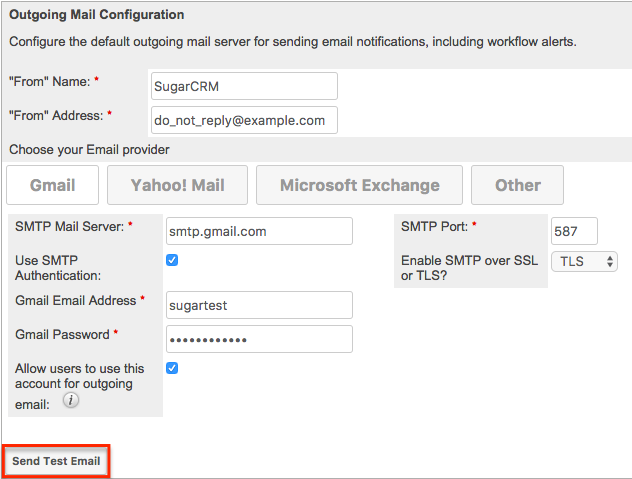Click the Configure the default outgoing mail server description
Screen dimensions: 632x479
pos(293,42)
